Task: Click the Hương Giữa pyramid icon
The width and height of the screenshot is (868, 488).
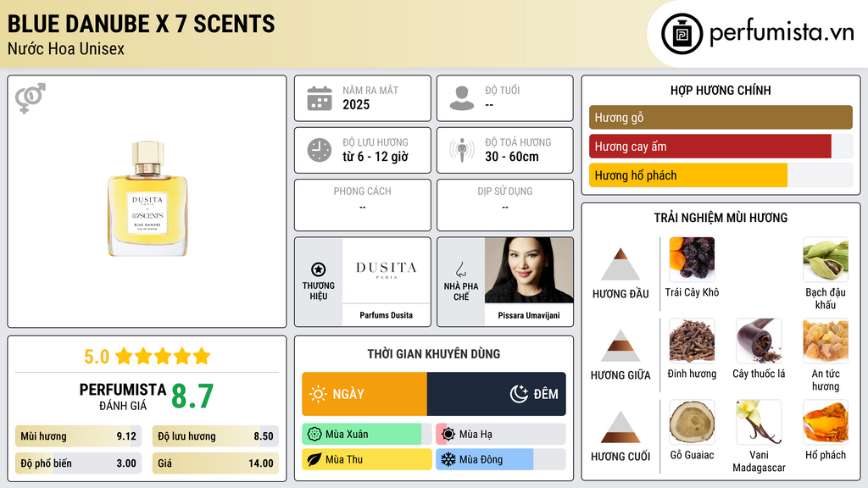Action: click(x=620, y=346)
